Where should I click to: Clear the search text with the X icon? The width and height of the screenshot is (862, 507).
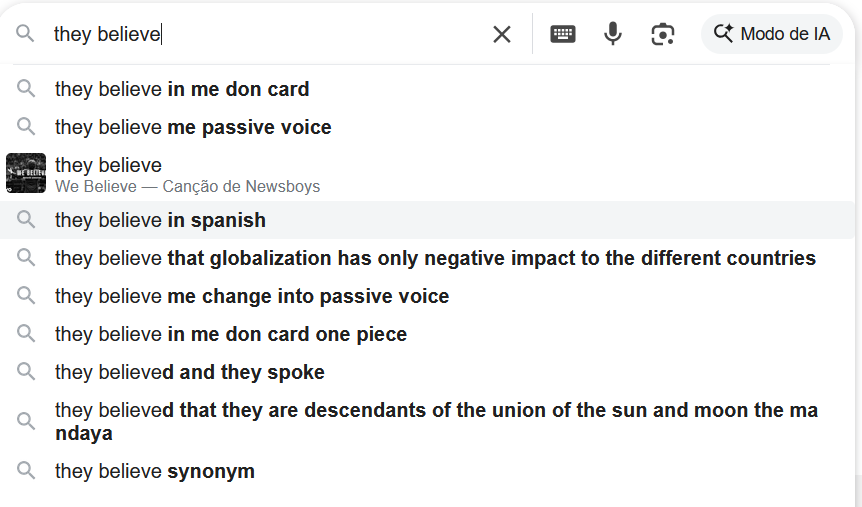(502, 34)
